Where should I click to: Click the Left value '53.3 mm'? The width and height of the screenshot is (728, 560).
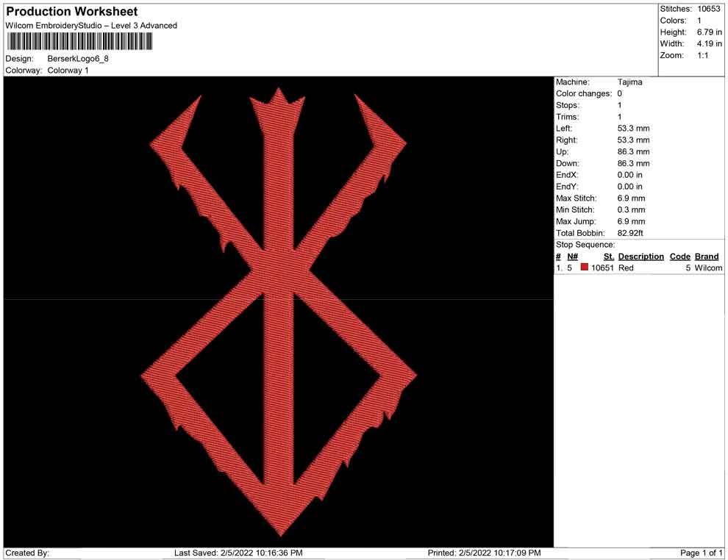tap(633, 129)
